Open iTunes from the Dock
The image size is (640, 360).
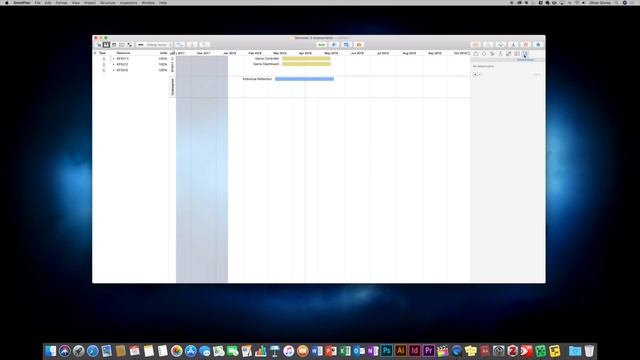tap(289, 351)
